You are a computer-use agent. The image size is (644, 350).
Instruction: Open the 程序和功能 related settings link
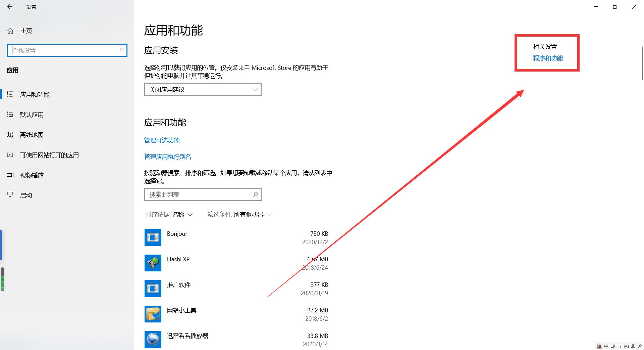pyautogui.click(x=547, y=58)
